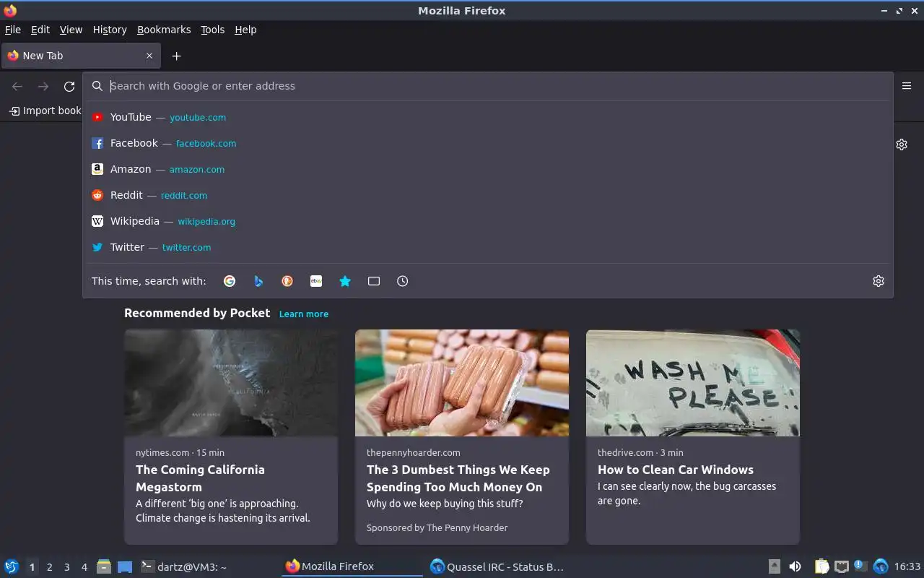Click the clipboard tray icon
Screen dimensions: 924x578
click(822, 566)
